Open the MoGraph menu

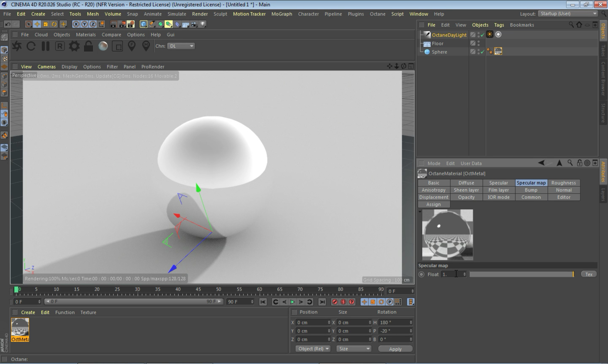(282, 14)
